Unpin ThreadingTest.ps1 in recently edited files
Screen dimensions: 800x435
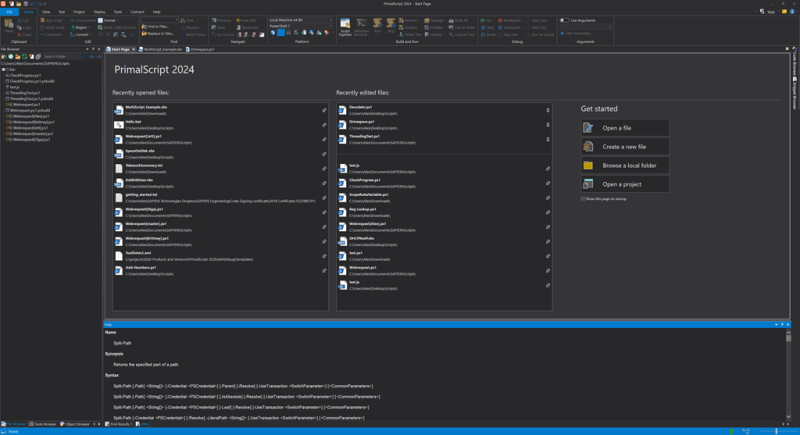(x=548, y=139)
